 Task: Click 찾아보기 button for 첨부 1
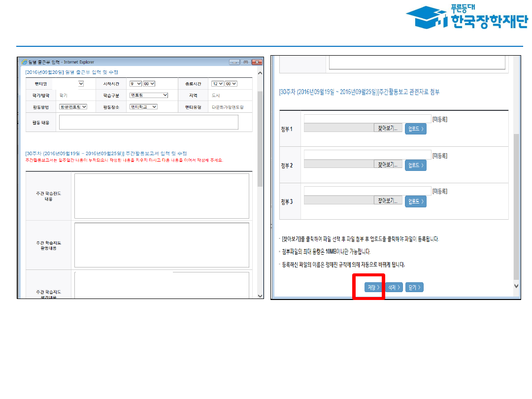click(x=387, y=128)
